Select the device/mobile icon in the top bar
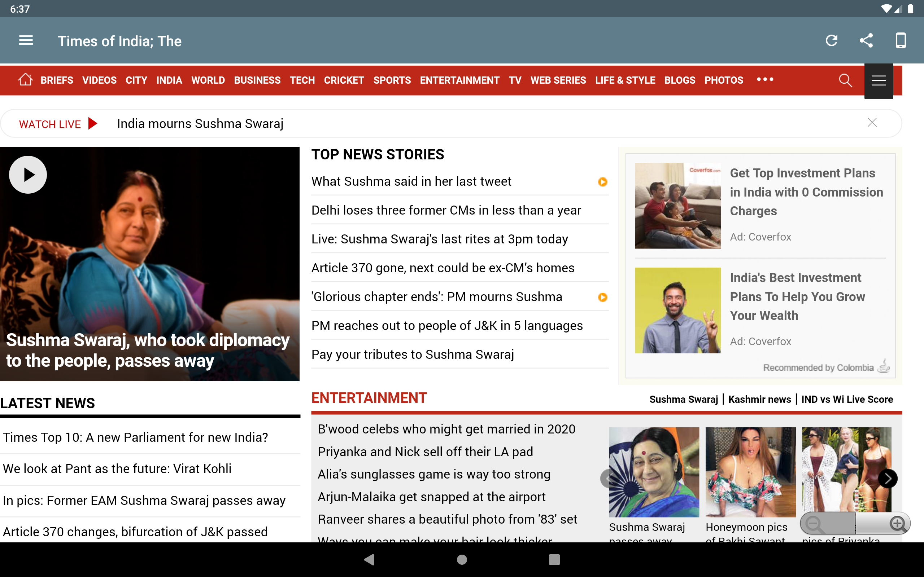924x577 pixels. coord(901,40)
